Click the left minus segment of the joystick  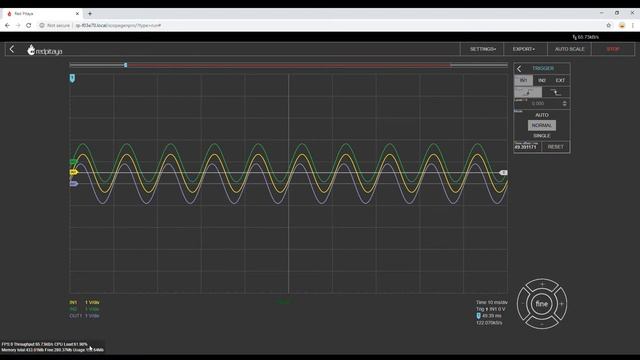(522, 304)
